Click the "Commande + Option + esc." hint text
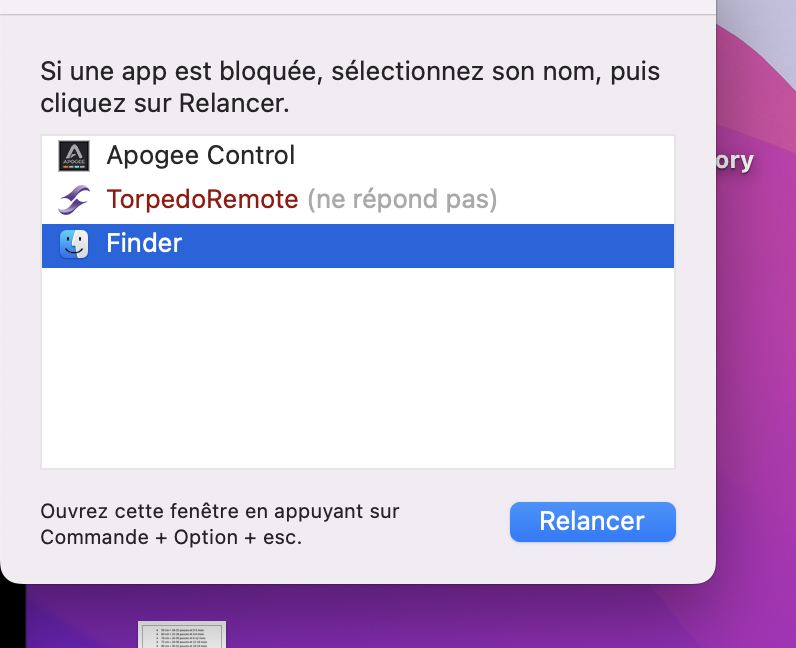 pos(171,537)
